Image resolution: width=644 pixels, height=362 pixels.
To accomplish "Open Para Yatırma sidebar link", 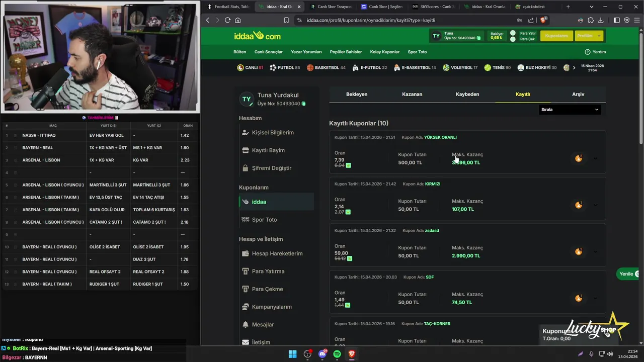I will click(268, 271).
